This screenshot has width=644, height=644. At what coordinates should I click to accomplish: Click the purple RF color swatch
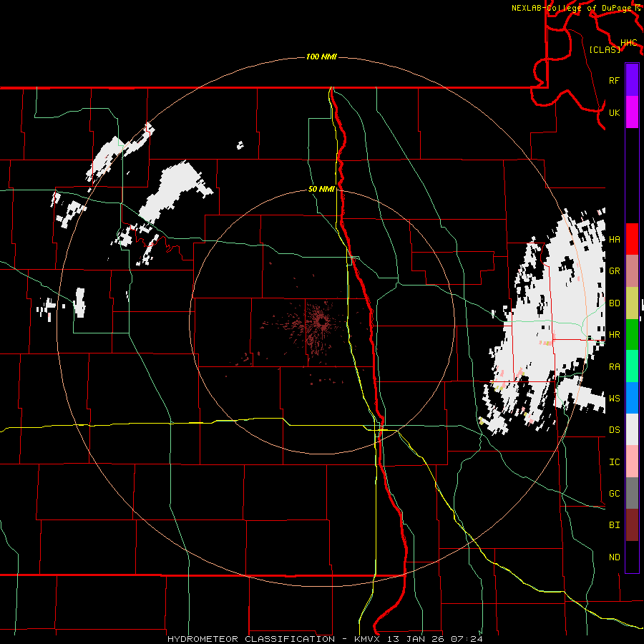pyautogui.click(x=632, y=80)
